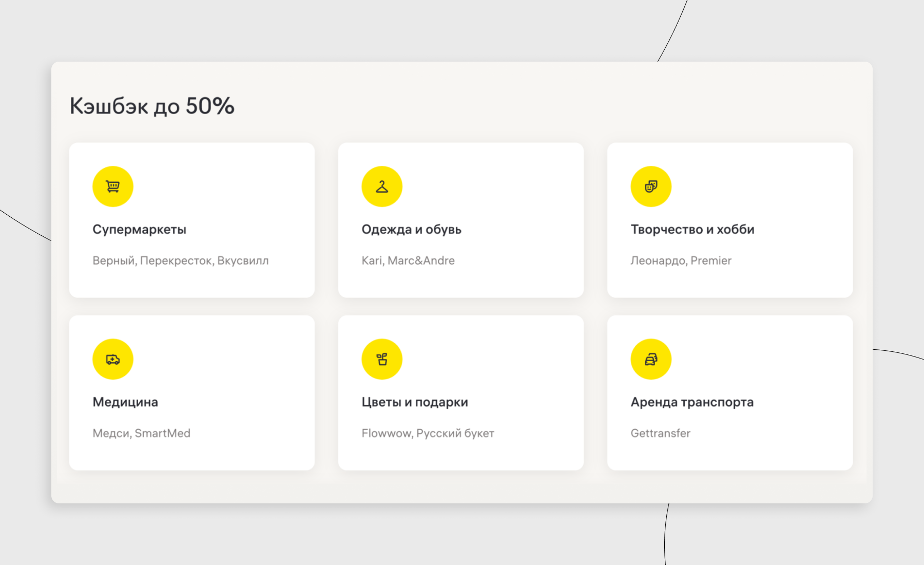Viewport: 924px width, 565px height.
Task: Click the Медси, SmartMed partner text
Action: click(141, 434)
